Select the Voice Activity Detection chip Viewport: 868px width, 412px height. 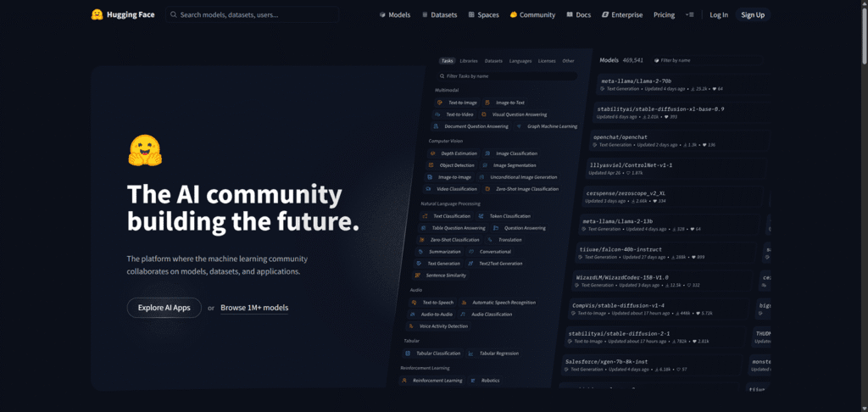(438, 326)
